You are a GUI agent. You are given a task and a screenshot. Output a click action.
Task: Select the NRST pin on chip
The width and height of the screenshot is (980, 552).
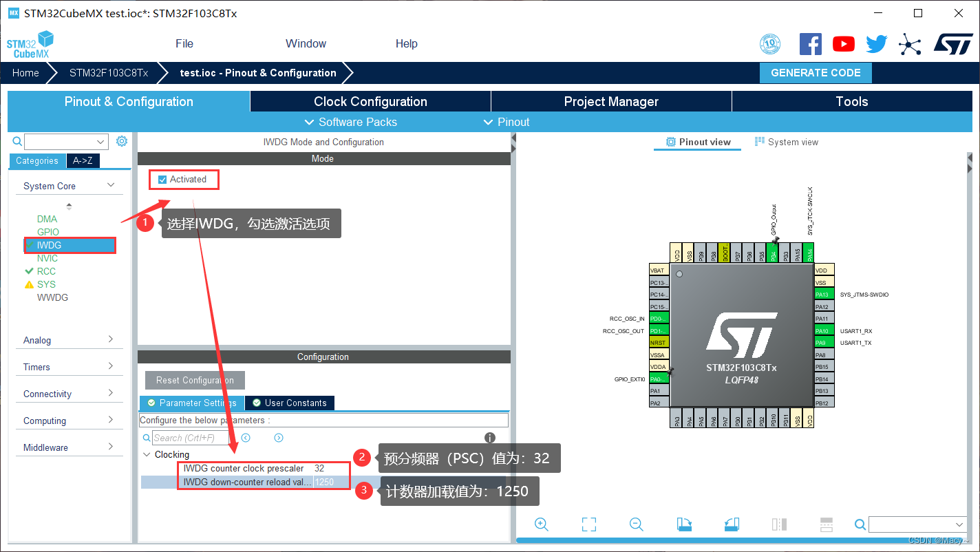[659, 343]
